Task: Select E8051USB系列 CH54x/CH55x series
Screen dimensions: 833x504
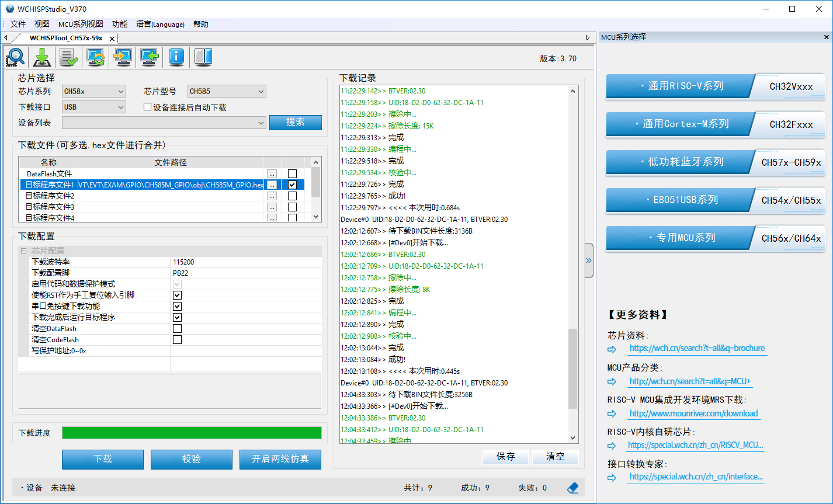Action: (716, 200)
